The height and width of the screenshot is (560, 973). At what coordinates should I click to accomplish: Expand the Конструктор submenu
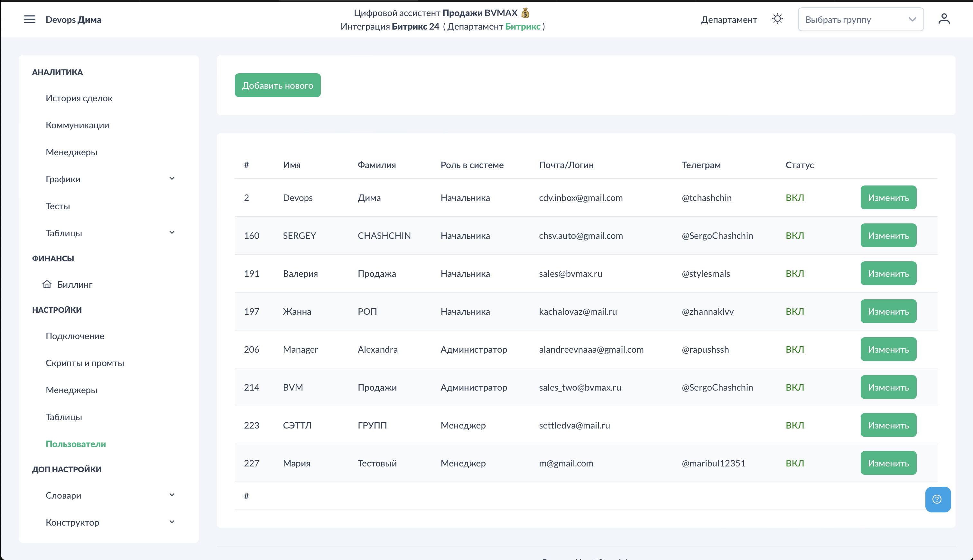click(172, 522)
